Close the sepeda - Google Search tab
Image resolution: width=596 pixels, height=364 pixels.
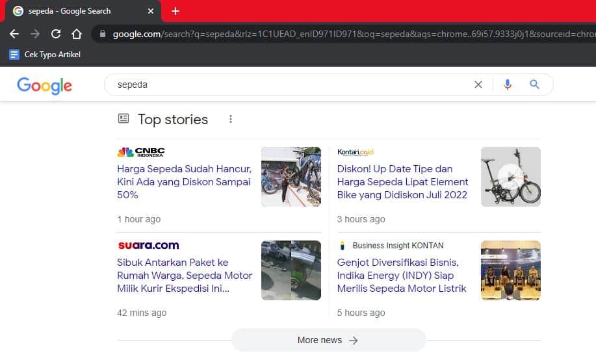pyautogui.click(x=151, y=11)
